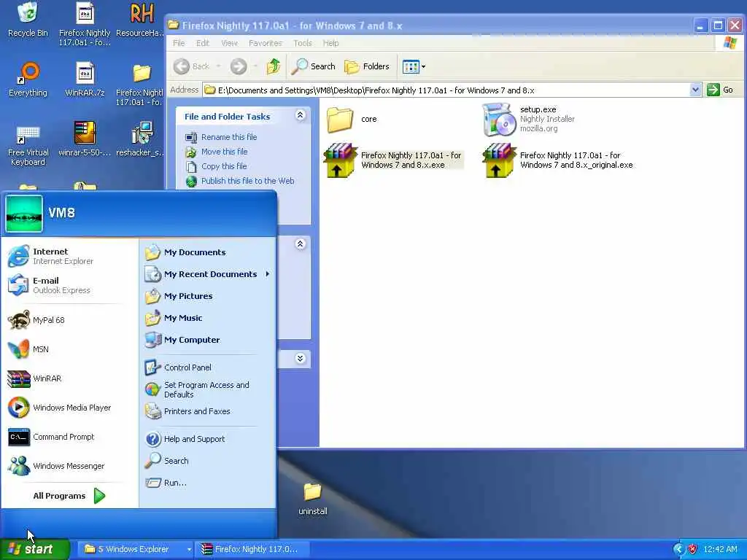Click the Go button

click(720, 90)
